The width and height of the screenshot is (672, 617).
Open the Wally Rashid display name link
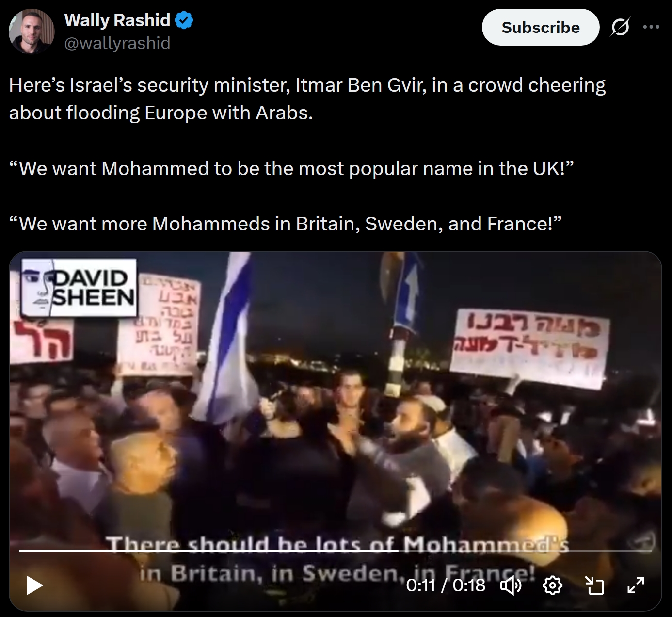pyautogui.click(x=117, y=20)
